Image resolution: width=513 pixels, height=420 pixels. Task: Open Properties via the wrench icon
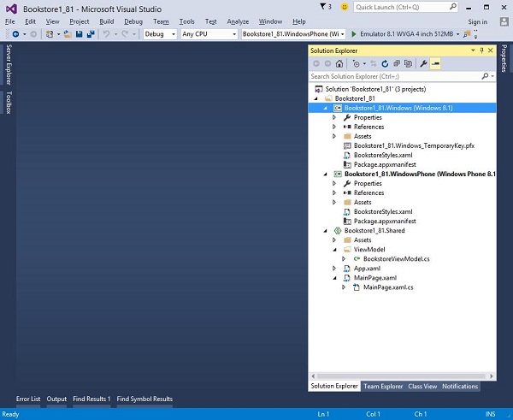coord(422,63)
